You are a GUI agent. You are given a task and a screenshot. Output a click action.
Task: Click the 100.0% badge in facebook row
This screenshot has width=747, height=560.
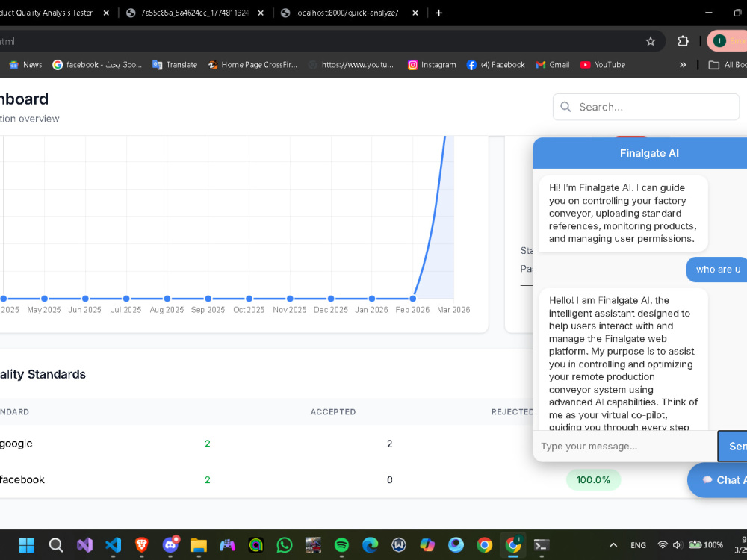(593, 479)
